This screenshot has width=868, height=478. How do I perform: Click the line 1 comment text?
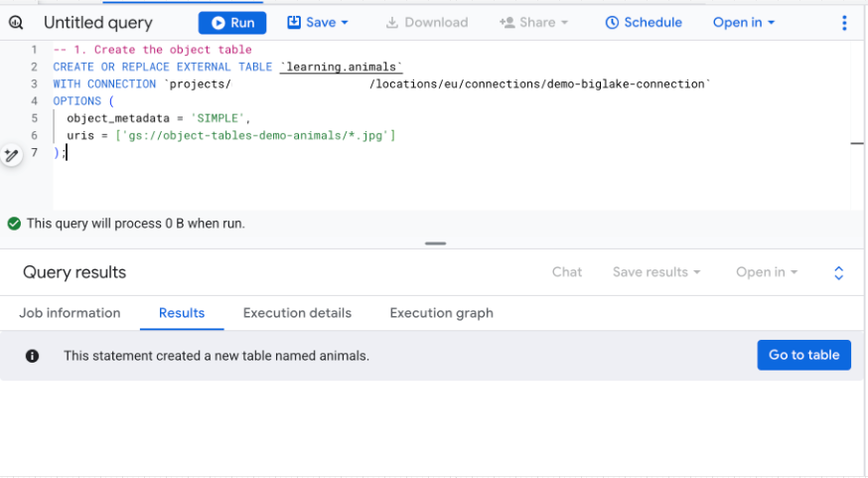pos(152,50)
